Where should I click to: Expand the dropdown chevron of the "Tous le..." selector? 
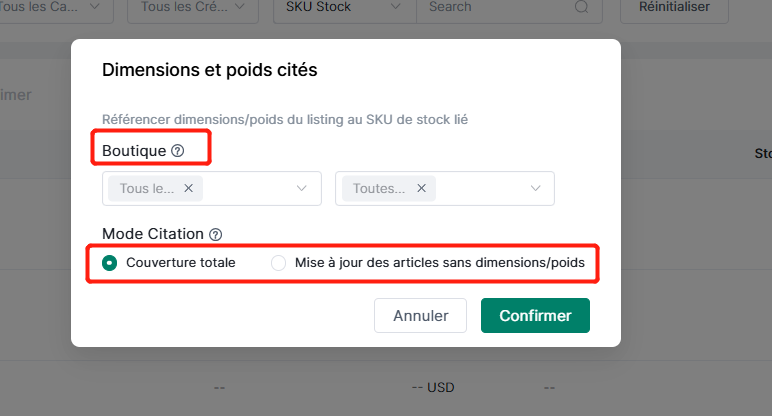(302, 188)
